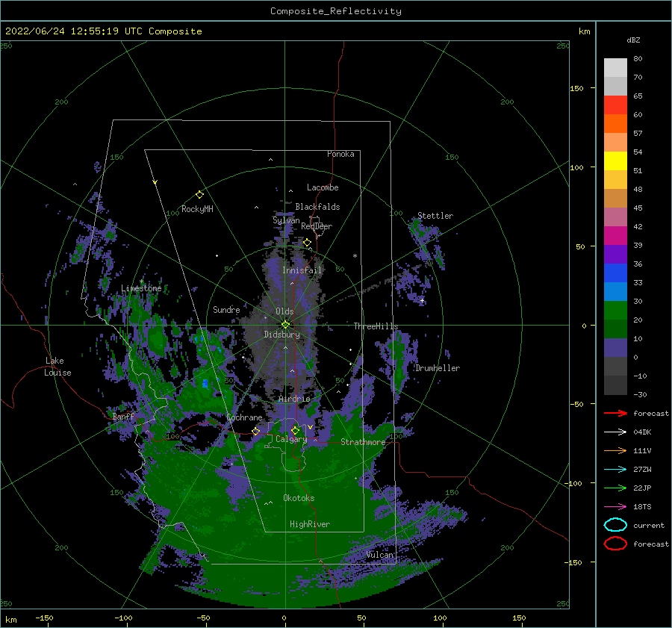Click the Okotoks town label

299,498
